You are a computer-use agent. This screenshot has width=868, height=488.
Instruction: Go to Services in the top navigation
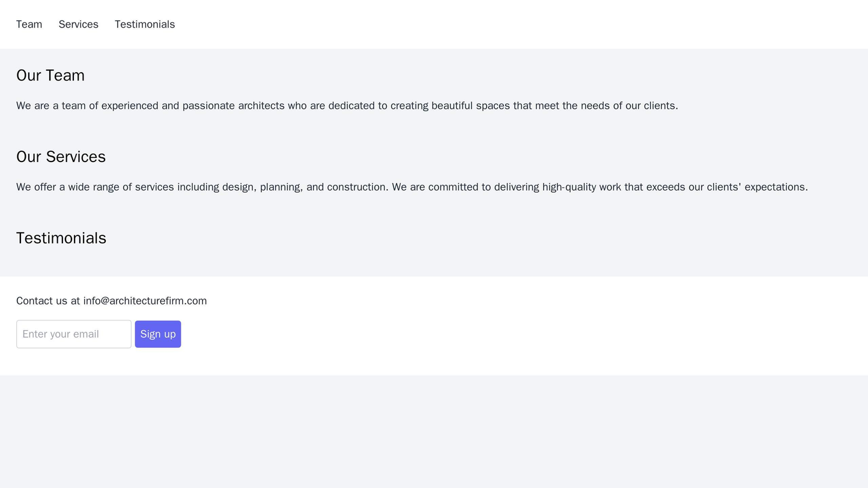coord(78,25)
